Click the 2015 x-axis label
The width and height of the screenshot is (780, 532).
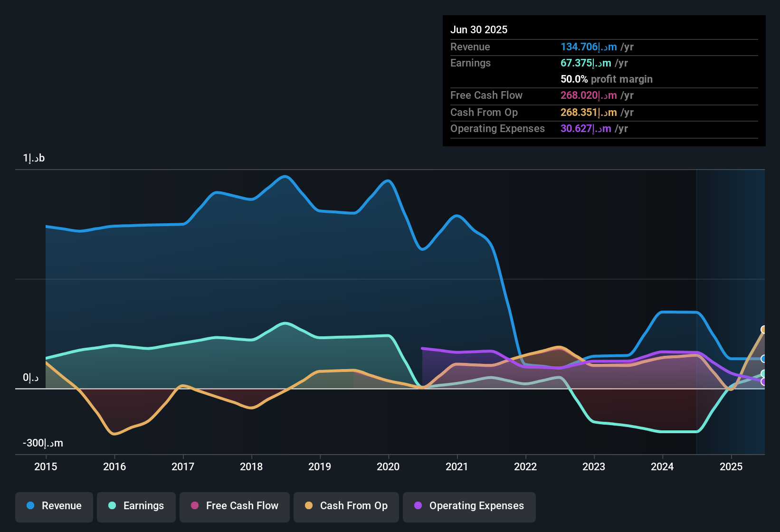(46, 467)
